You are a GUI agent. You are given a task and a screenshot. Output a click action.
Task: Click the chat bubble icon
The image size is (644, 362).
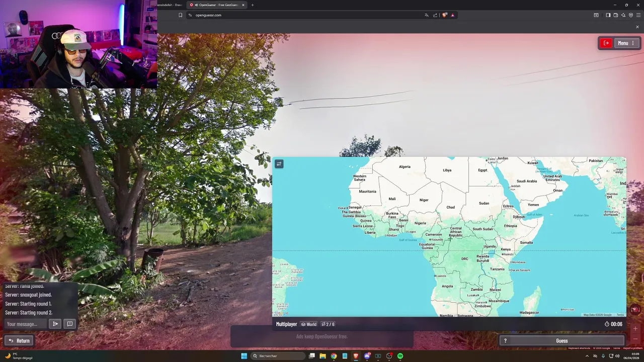(70, 324)
